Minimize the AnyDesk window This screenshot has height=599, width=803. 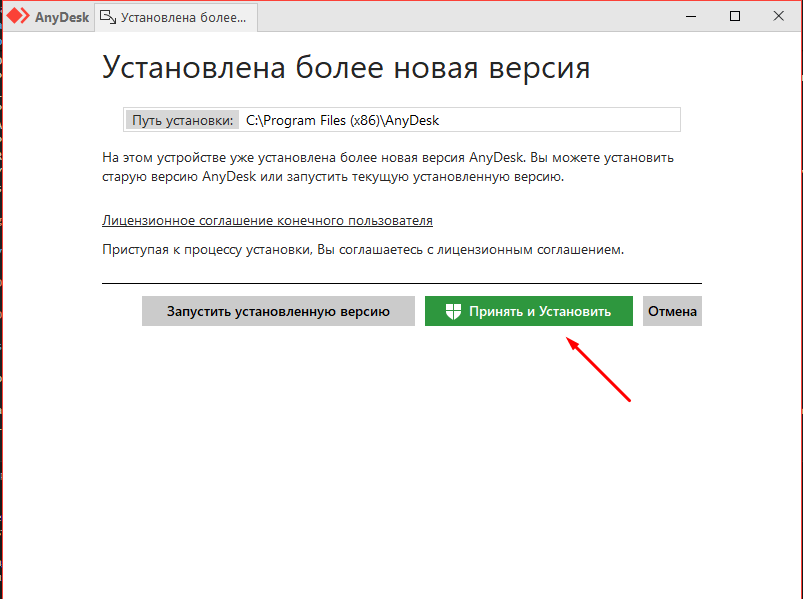(x=691, y=16)
